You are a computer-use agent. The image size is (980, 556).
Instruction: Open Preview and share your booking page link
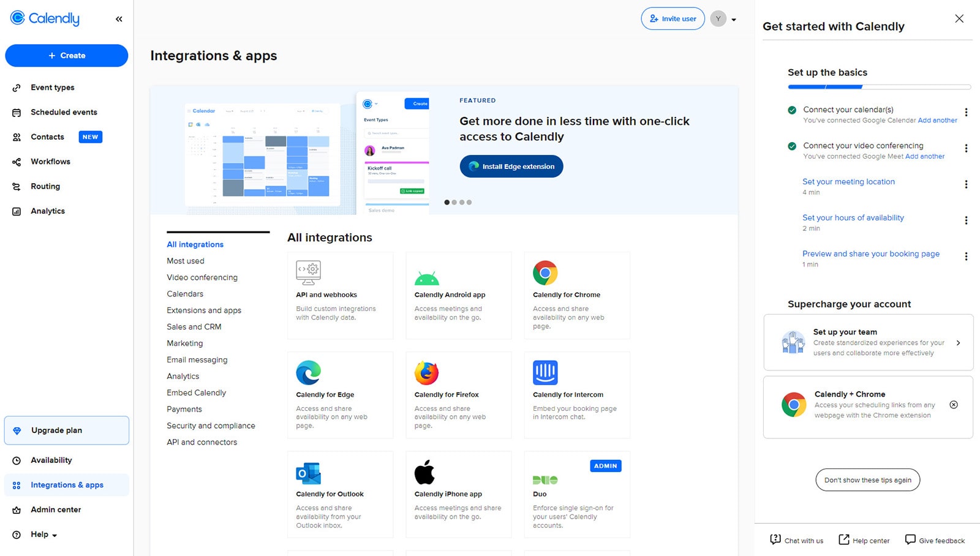tap(870, 254)
